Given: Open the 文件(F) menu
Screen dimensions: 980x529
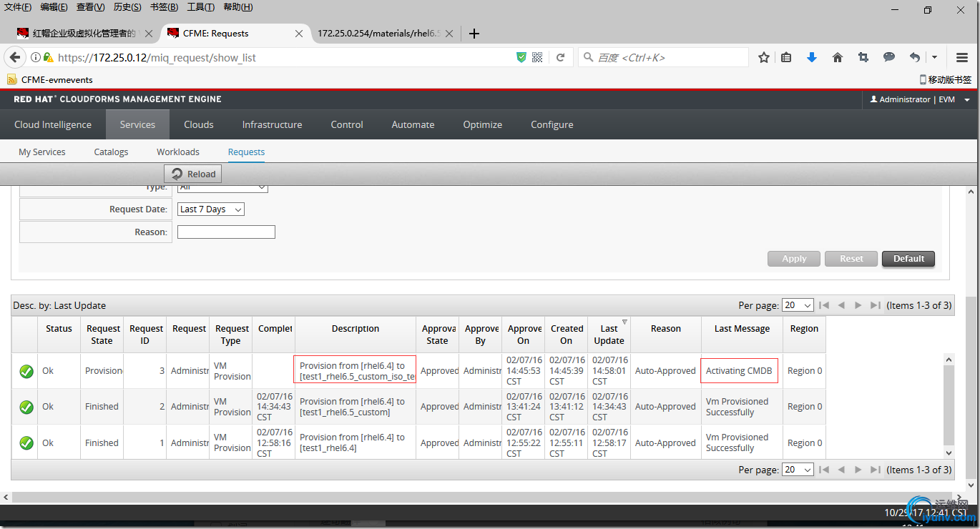Looking at the screenshot, I should point(18,7).
